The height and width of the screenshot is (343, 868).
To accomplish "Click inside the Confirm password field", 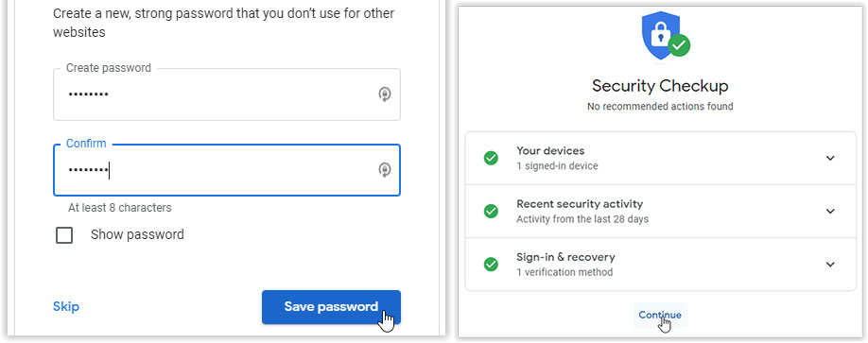I will (x=227, y=170).
